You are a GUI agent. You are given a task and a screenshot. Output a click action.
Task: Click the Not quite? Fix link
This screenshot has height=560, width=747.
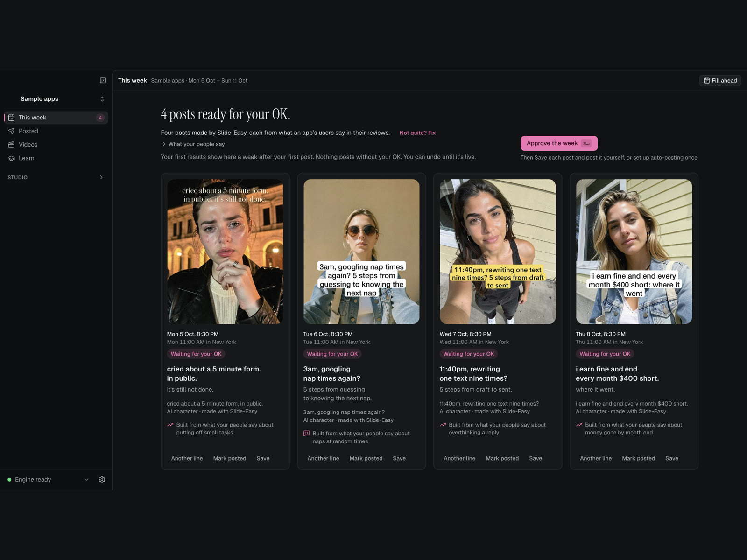click(x=417, y=133)
